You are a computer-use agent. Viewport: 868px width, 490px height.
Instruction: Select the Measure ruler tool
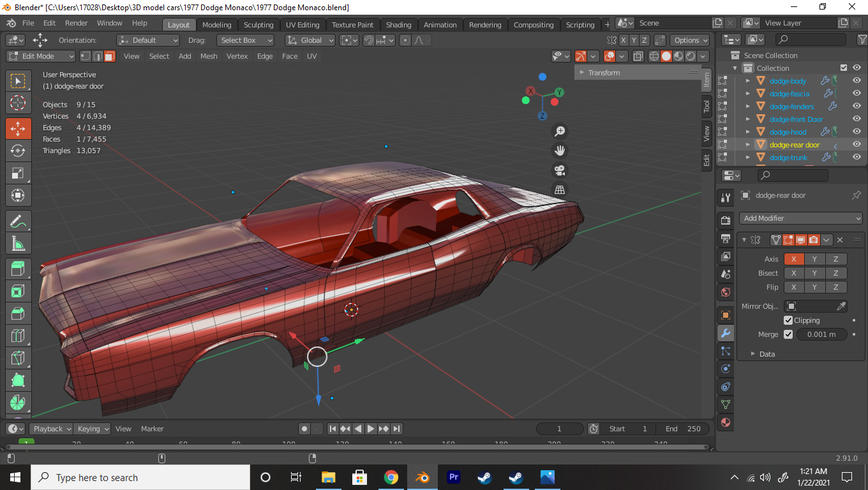(18, 244)
